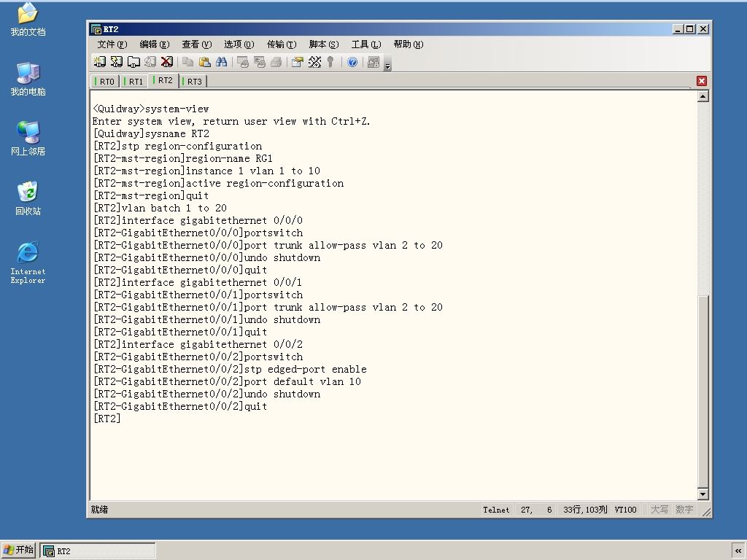Image resolution: width=747 pixels, height=560 pixels.
Task: Click the Connect toolbar icon
Action: [x=99, y=62]
